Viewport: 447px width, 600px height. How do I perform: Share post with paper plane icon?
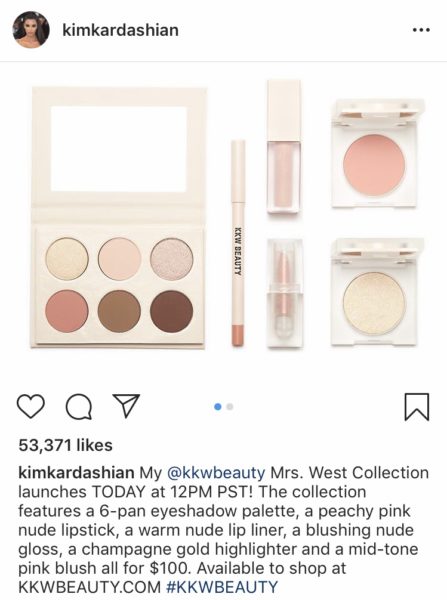(x=126, y=405)
